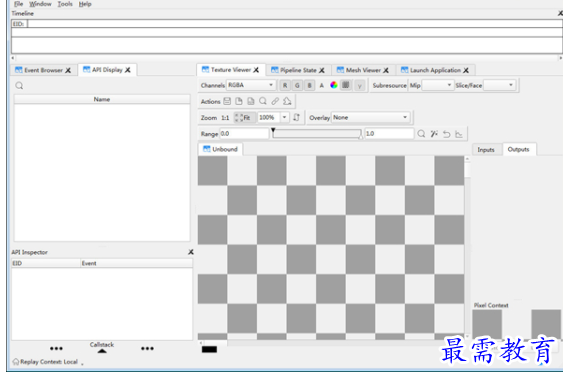Toggle the B blue channel button
563x382 pixels.
pos(309,85)
